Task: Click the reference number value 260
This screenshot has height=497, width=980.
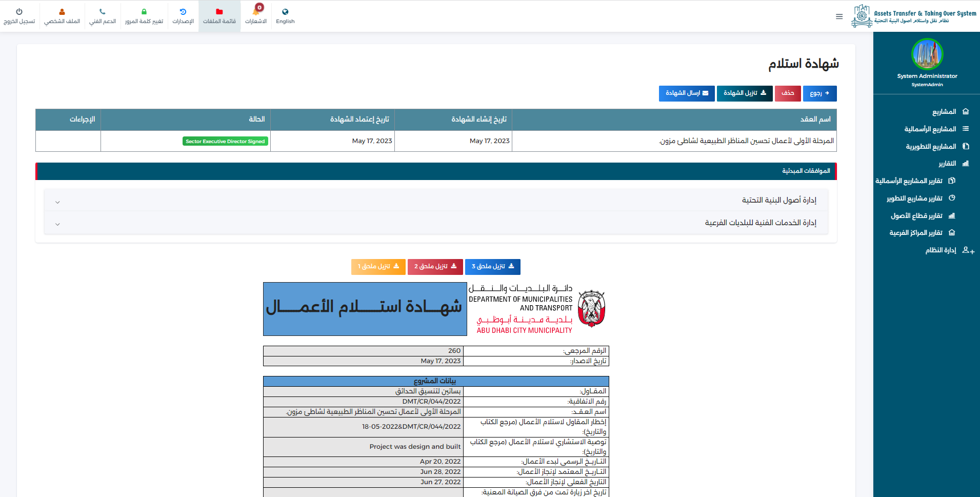Action: point(454,351)
